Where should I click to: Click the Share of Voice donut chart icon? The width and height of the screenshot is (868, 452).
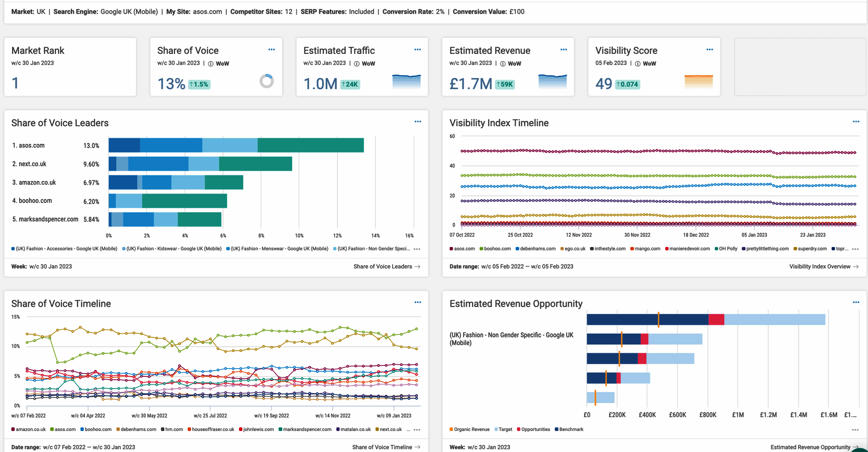(x=266, y=81)
